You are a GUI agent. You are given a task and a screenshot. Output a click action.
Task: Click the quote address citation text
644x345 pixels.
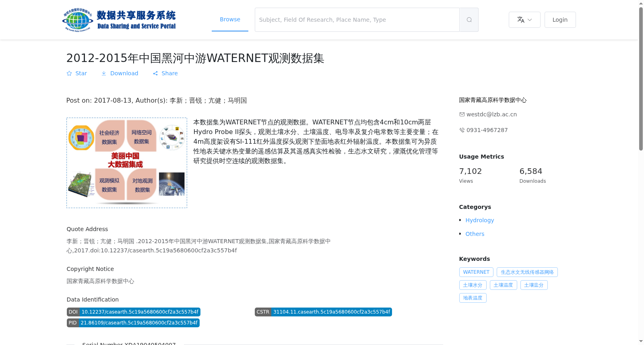click(198, 246)
